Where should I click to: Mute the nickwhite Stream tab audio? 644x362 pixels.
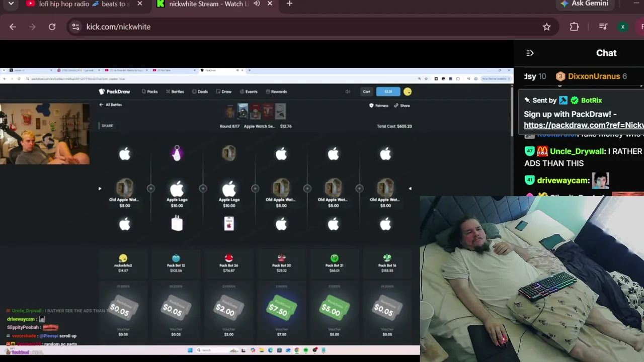point(257,4)
